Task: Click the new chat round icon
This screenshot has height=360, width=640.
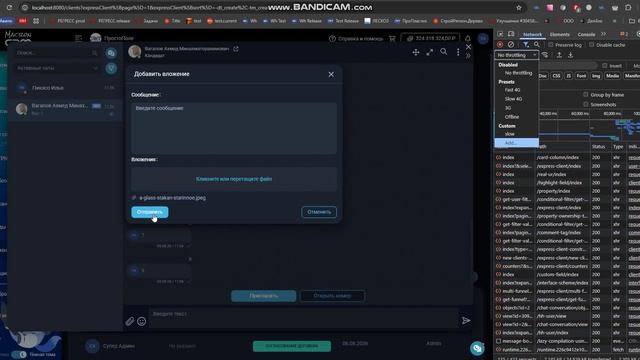Action: click(111, 53)
